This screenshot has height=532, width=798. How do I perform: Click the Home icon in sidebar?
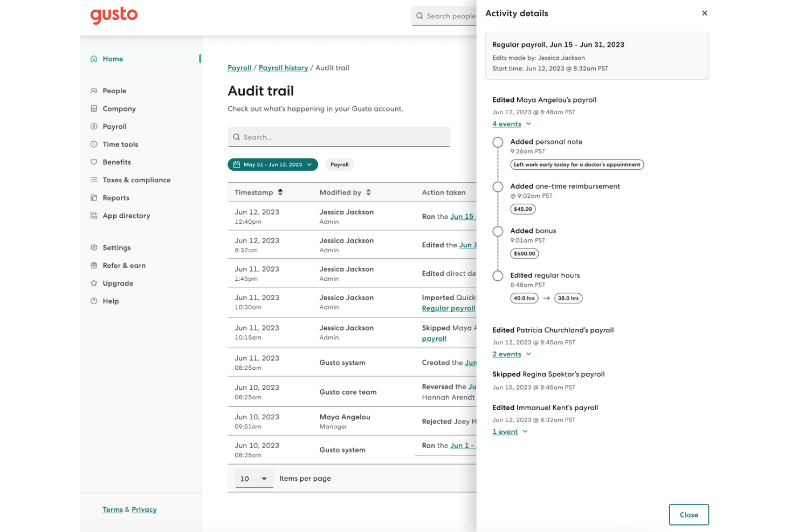point(94,59)
